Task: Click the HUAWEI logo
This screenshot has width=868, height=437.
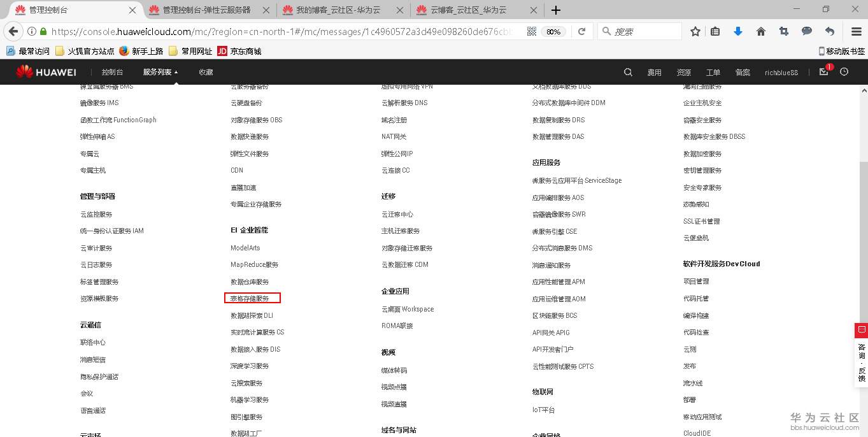Action: pyautogui.click(x=45, y=71)
